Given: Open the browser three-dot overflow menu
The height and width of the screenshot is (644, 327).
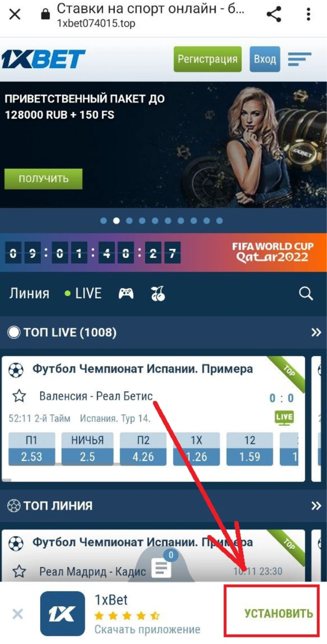Looking at the screenshot, I should click(x=308, y=14).
